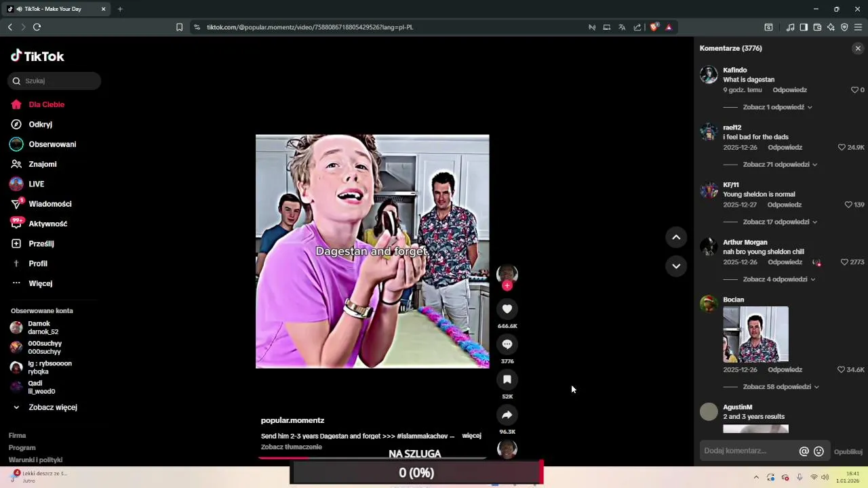Open Brave Shields lion icon

click(654, 27)
